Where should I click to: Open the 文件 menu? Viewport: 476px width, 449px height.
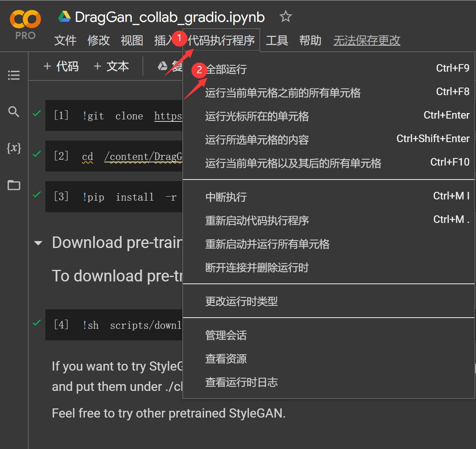click(x=65, y=40)
